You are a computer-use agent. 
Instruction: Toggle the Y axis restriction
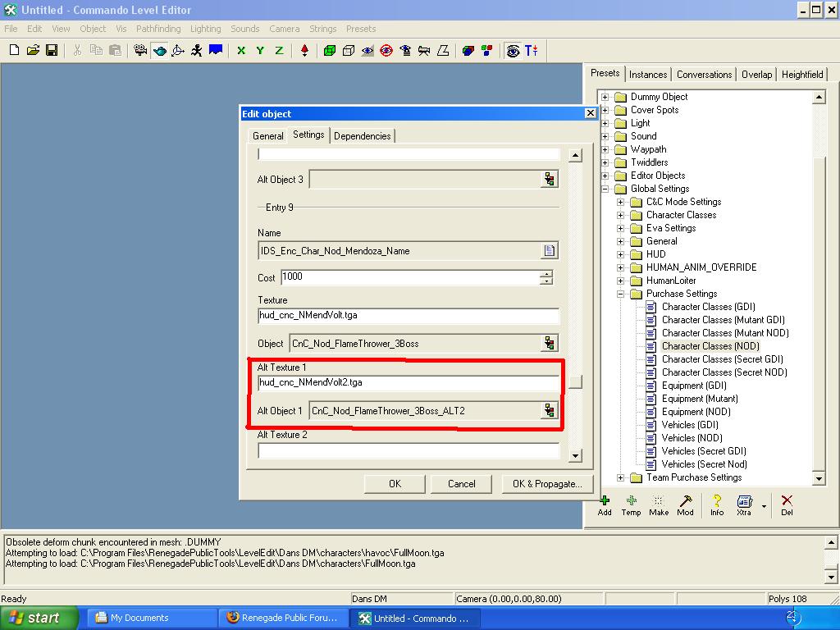(x=260, y=51)
